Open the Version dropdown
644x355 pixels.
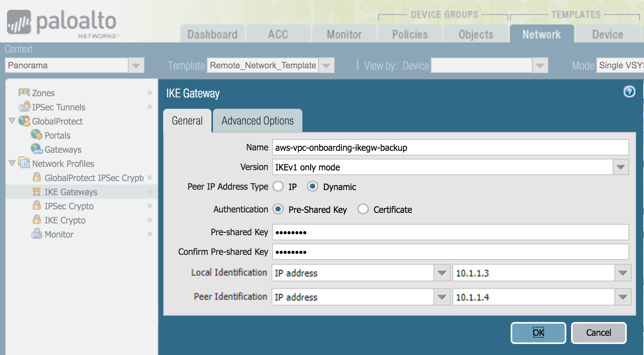(620, 167)
